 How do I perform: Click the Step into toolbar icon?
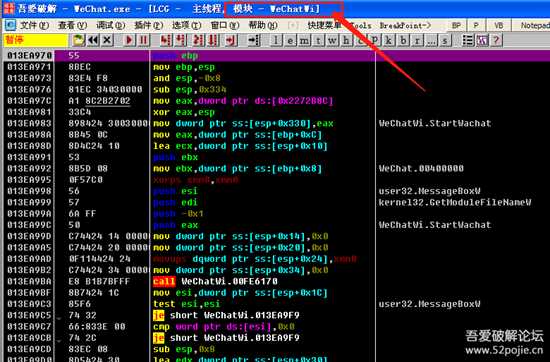[x=166, y=40]
